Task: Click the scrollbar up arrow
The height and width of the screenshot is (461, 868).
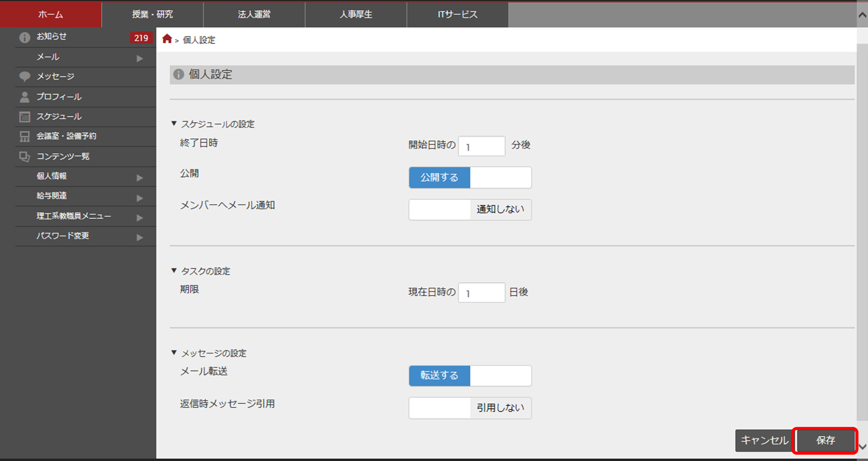Action: 863,15
